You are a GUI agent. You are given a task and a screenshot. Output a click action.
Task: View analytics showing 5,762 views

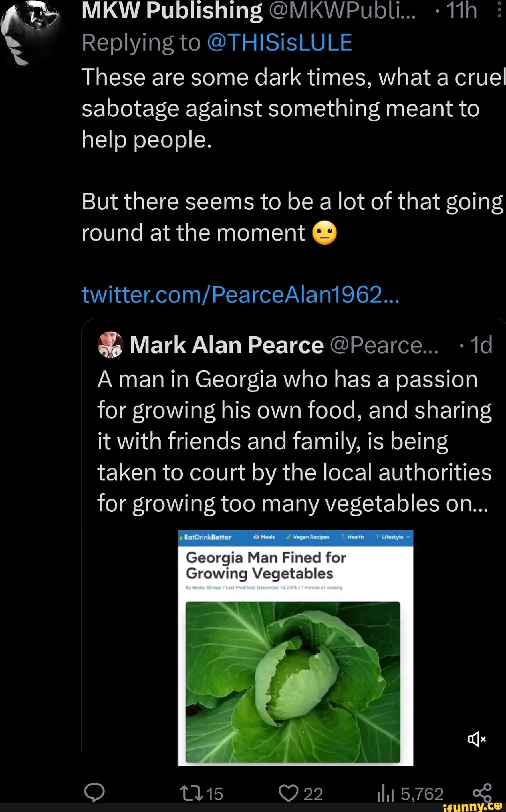(x=410, y=793)
